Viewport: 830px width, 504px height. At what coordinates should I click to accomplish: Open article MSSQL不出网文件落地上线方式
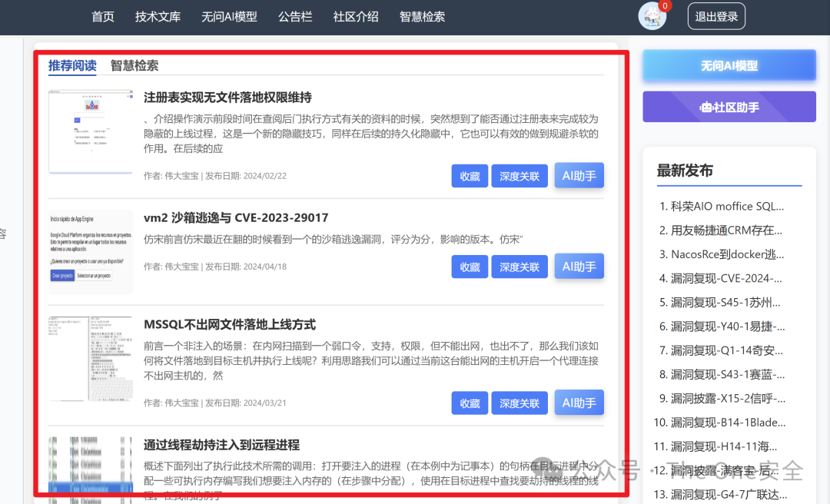point(230,324)
